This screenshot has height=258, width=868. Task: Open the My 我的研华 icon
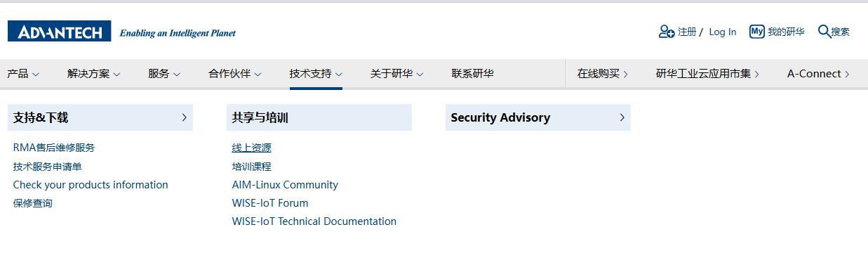(x=756, y=32)
